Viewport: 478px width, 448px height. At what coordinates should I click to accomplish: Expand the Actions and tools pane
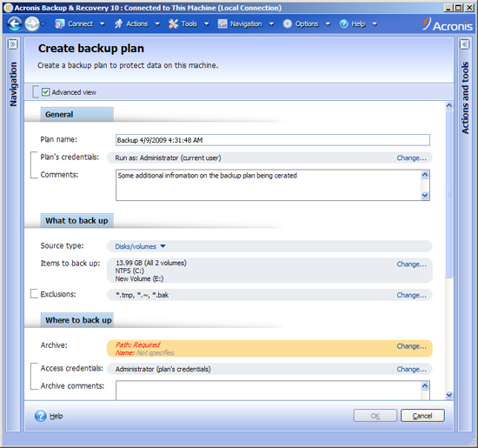(x=465, y=44)
